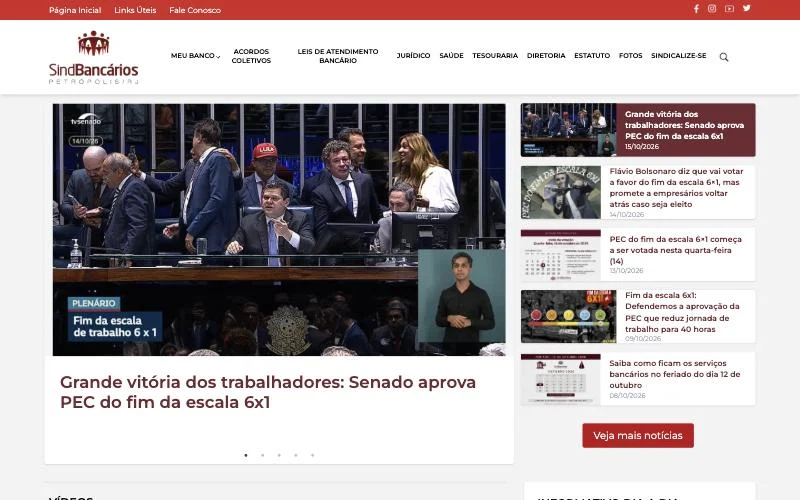800x500 pixels.
Task: Go to Página Inicial link
Action: [75, 10]
